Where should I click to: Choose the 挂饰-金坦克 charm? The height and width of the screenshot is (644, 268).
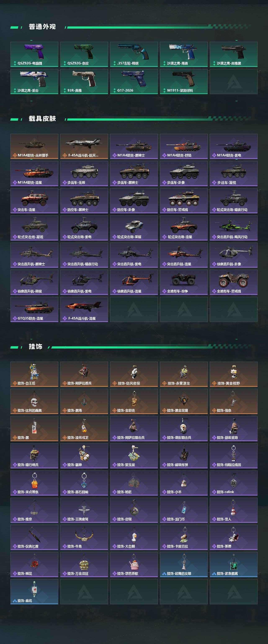(x=134, y=401)
